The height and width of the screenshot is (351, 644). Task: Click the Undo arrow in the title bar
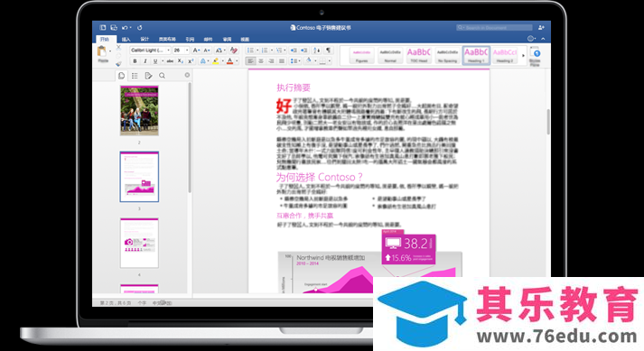point(125,27)
